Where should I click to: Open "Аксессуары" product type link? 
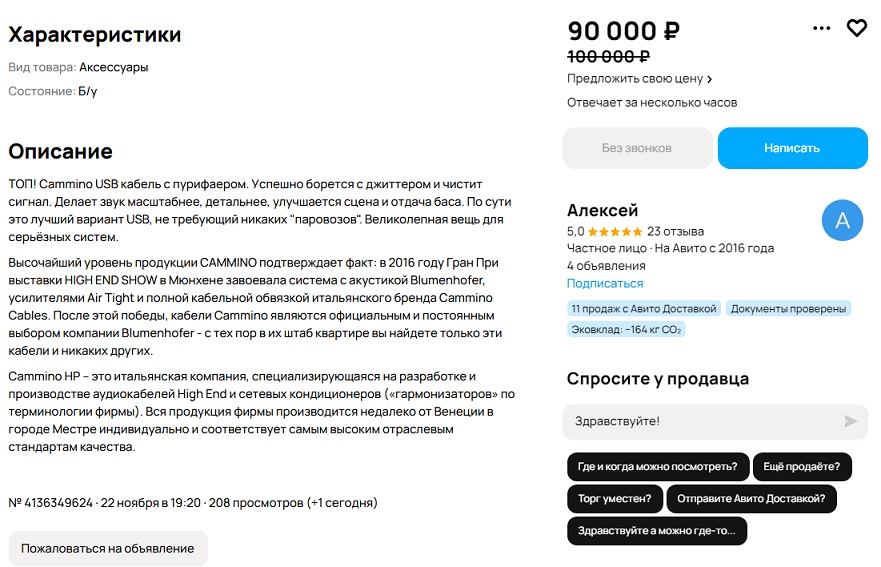[x=114, y=67]
